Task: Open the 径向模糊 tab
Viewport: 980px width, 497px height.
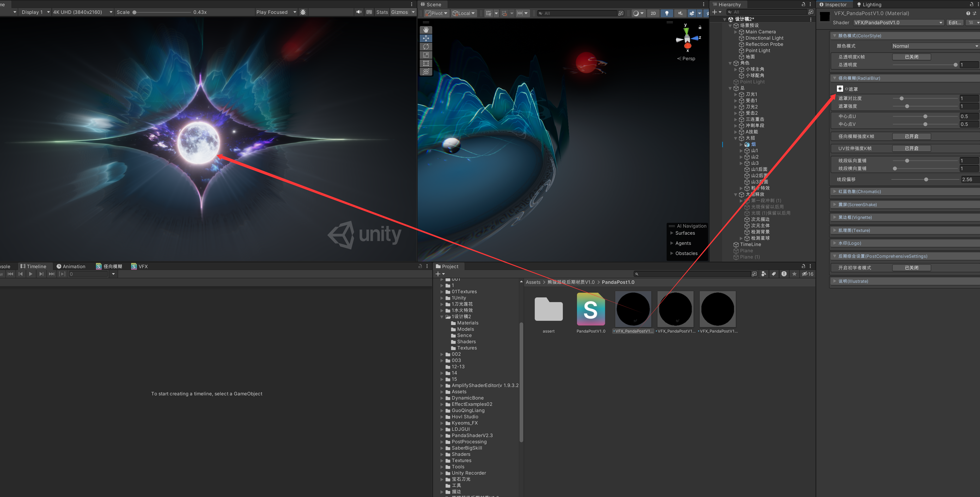Action: tap(109, 267)
